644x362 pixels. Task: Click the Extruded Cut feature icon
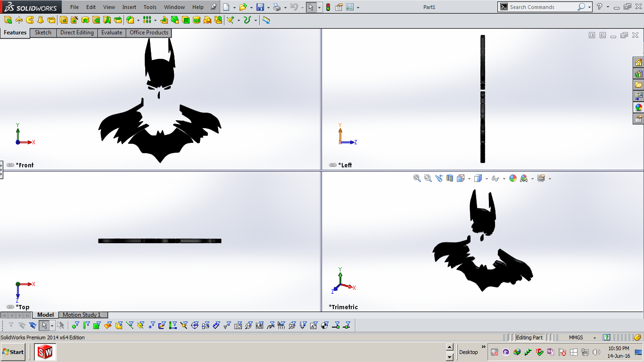click(x=64, y=20)
